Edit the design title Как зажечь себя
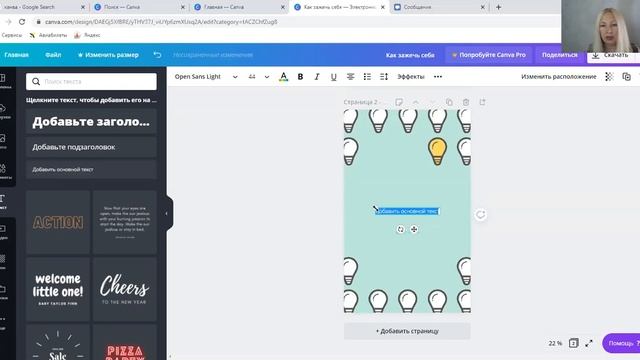Viewport: 640px width, 360px height. pyautogui.click(x=410, y=55)
